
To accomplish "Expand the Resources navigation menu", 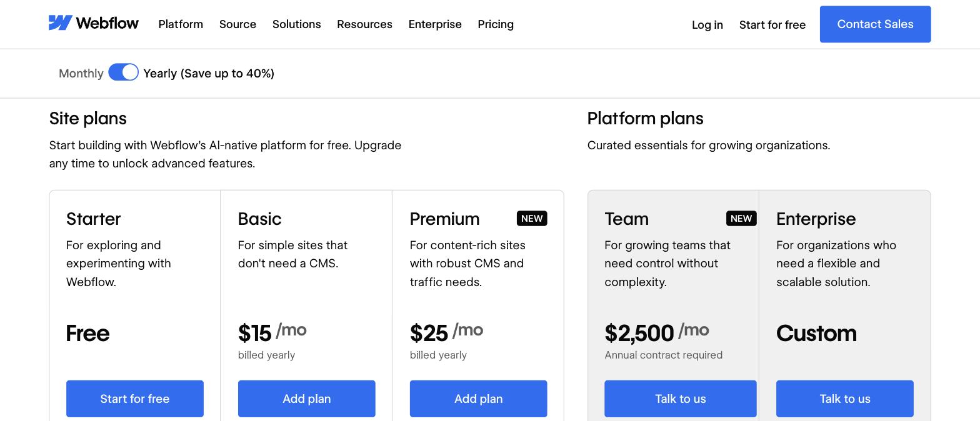I will click(x=364, y=24).
